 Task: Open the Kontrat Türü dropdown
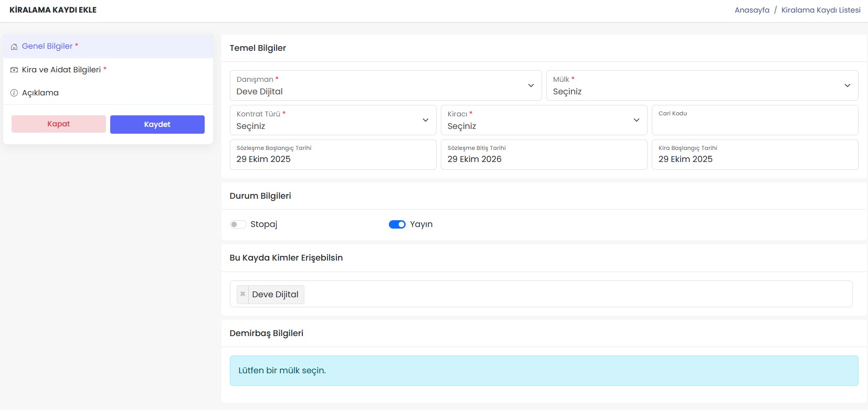pyautogui.click(x=333, y=120)
